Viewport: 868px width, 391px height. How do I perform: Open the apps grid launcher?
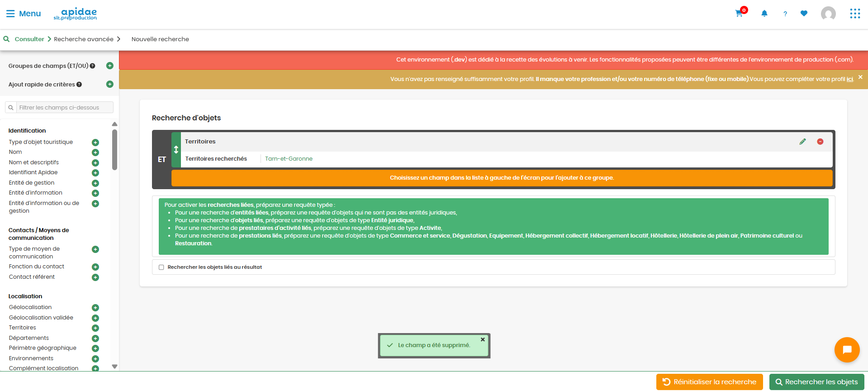click(x=855, y=14)
